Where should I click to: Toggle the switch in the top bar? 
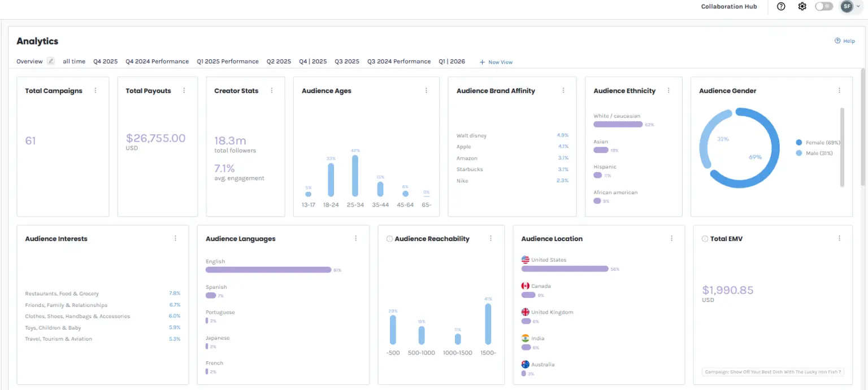tap(824, 7)
